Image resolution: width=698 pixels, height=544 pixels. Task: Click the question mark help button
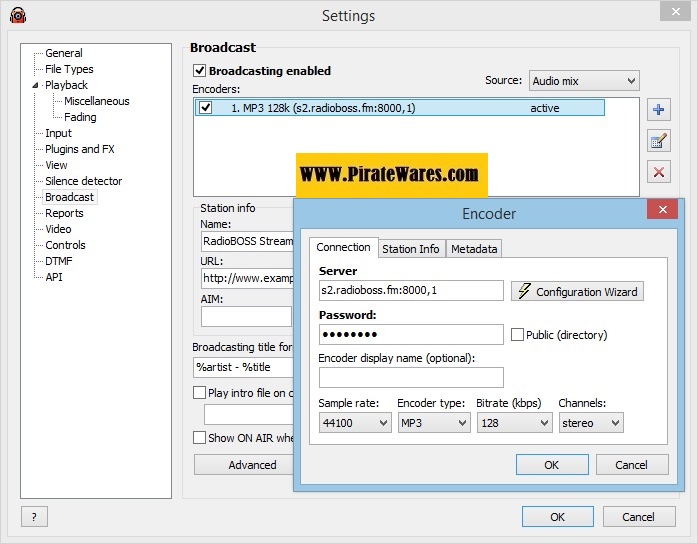coord(34,517)
